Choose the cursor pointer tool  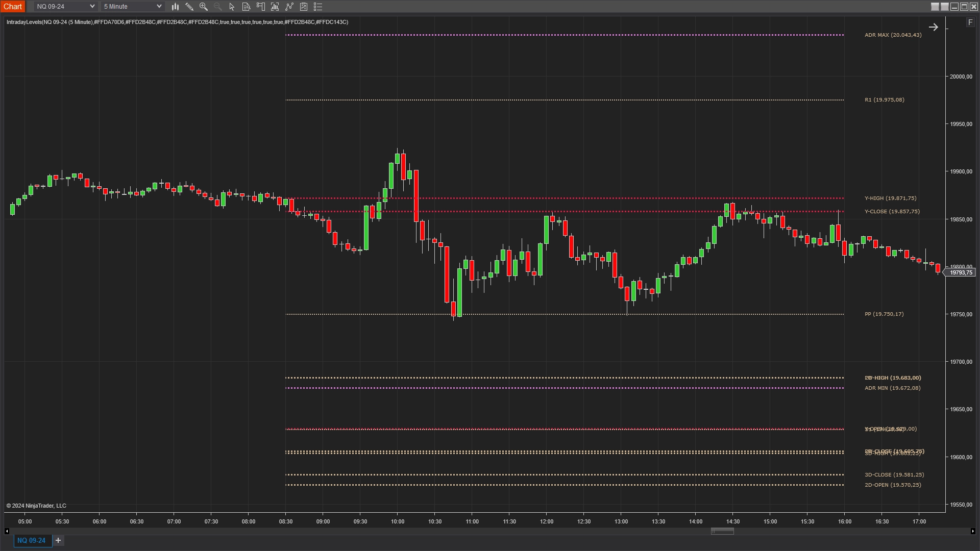[x=232, y=7]
